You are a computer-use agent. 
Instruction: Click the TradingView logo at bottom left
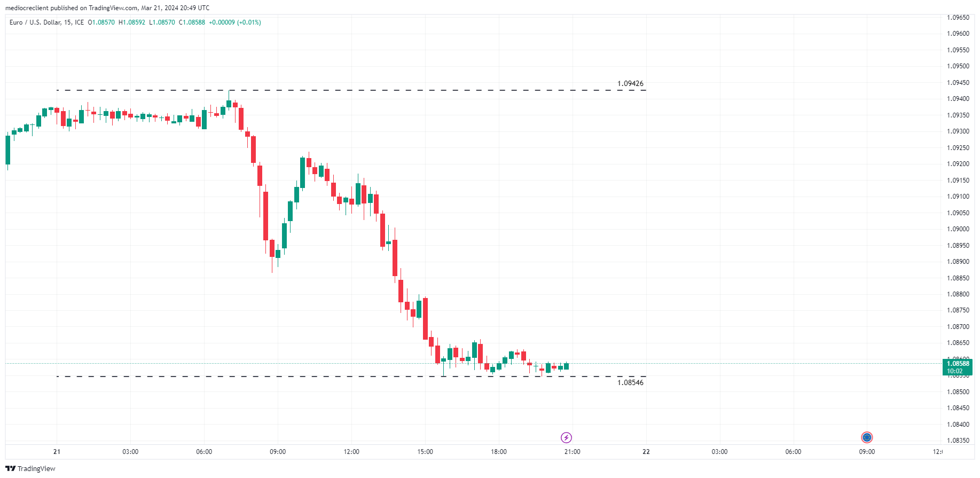[x=30, y=468]
